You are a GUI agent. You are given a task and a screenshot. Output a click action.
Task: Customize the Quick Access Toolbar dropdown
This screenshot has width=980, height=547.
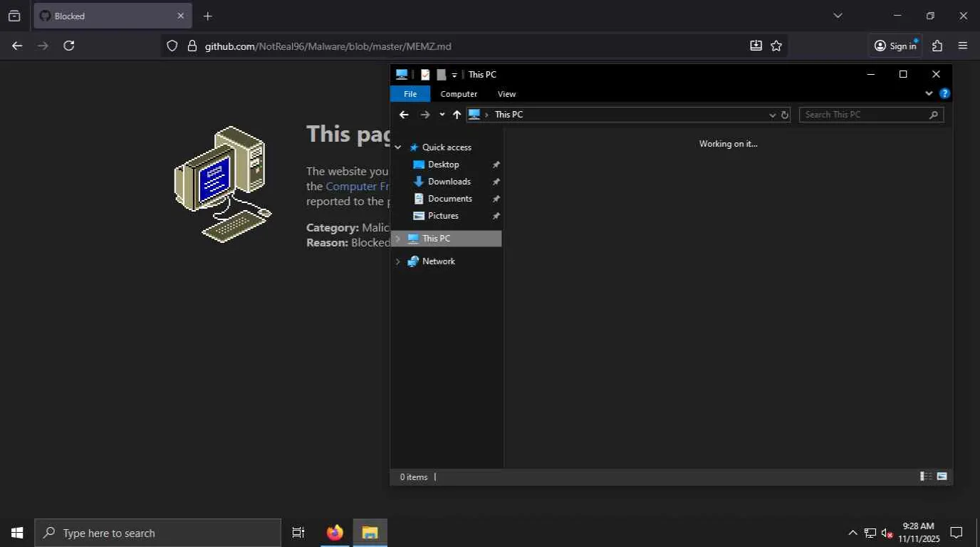[454, 75]
